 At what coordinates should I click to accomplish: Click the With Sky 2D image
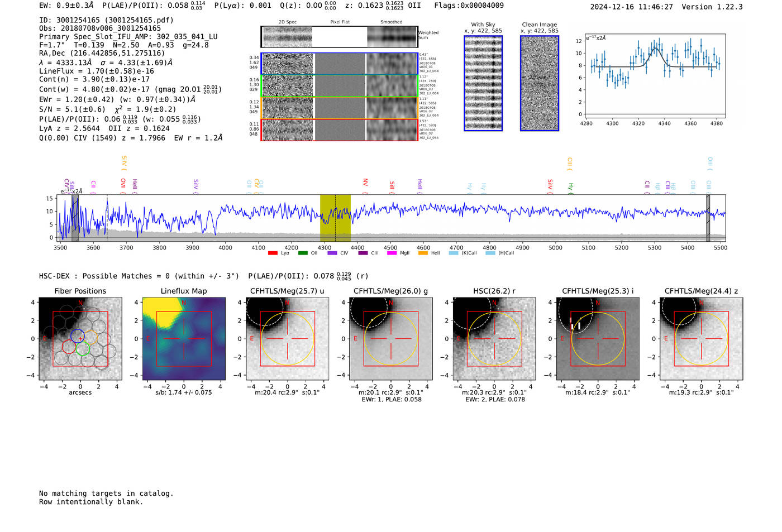[483, 83]
